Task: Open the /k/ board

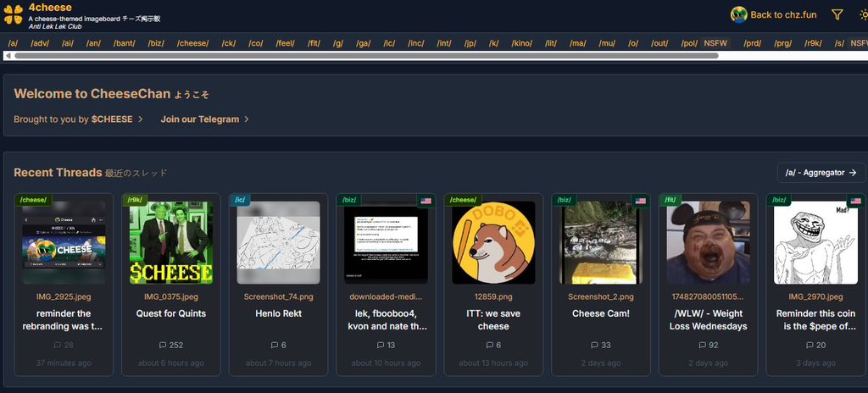Action: coord(494,43)
